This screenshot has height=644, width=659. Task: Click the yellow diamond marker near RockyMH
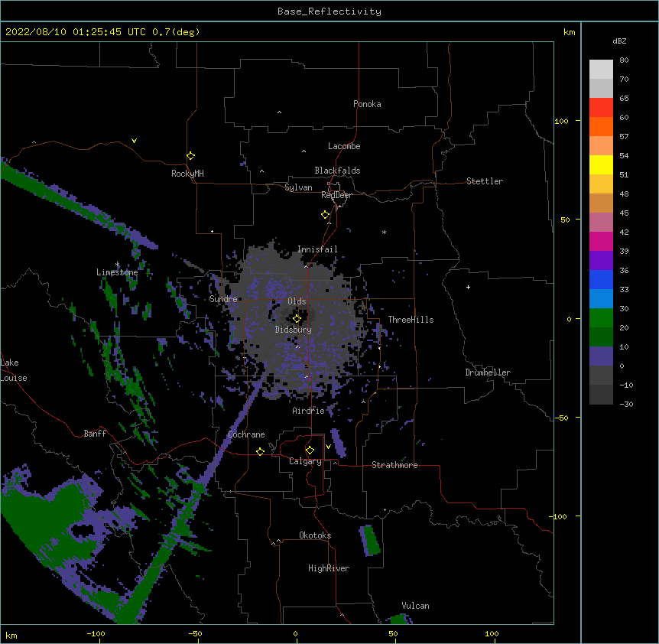click(191, 156)
